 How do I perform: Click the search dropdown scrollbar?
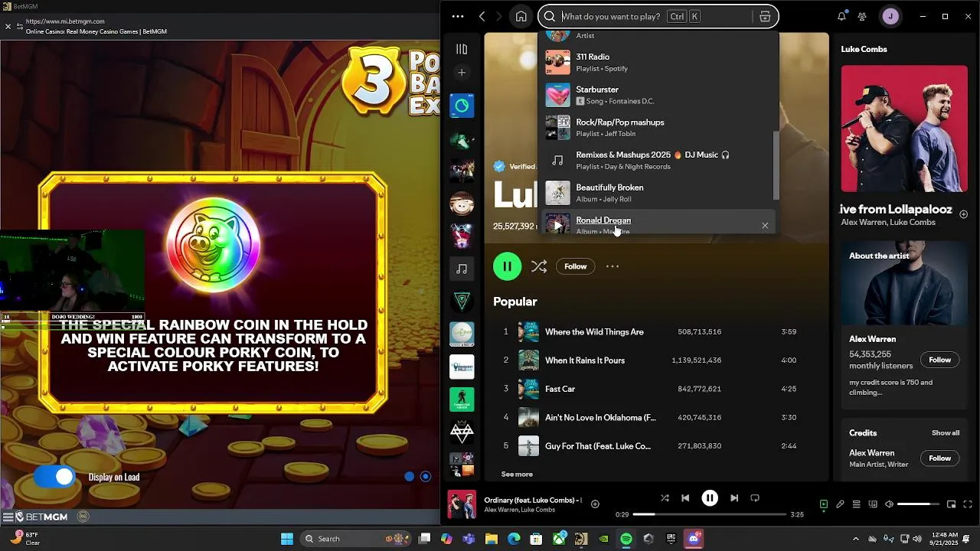click(776, 165)
